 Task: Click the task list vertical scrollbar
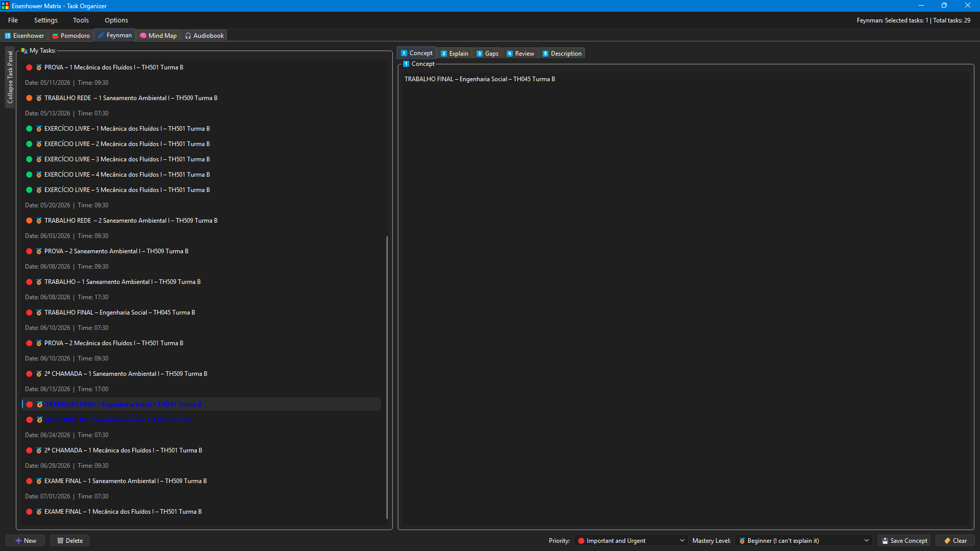[387, 378]
